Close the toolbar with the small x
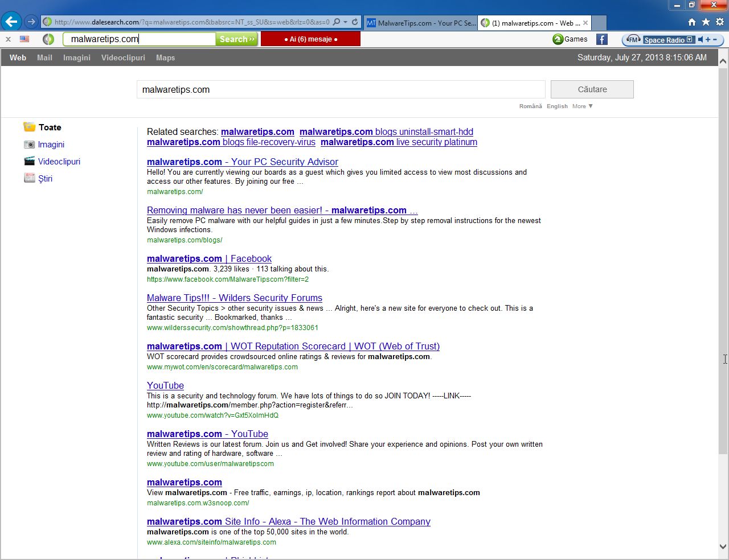Image resolution: width=729 pixels, height=560 pixels. click(8, 39)
